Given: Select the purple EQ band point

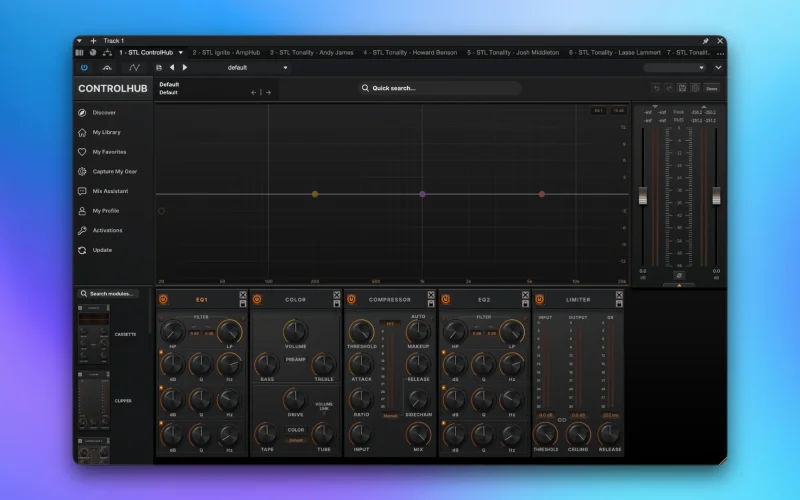Looking at the screenshot, I should click(422, 194).
